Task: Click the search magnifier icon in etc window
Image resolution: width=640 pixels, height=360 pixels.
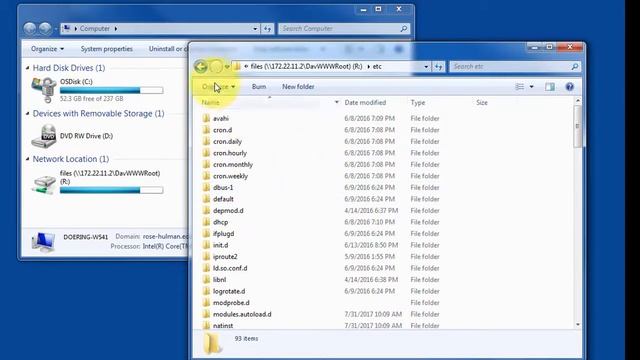Action: click(575, 67)
